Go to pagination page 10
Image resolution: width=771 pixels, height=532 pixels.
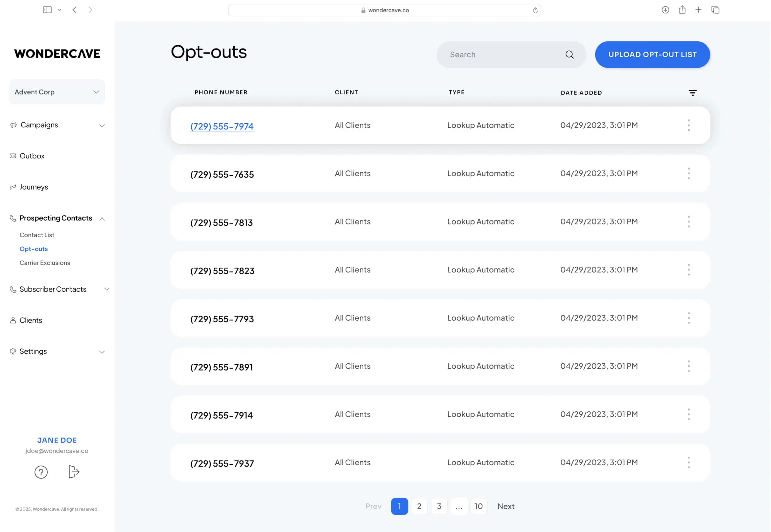click(x=478, y=506)
